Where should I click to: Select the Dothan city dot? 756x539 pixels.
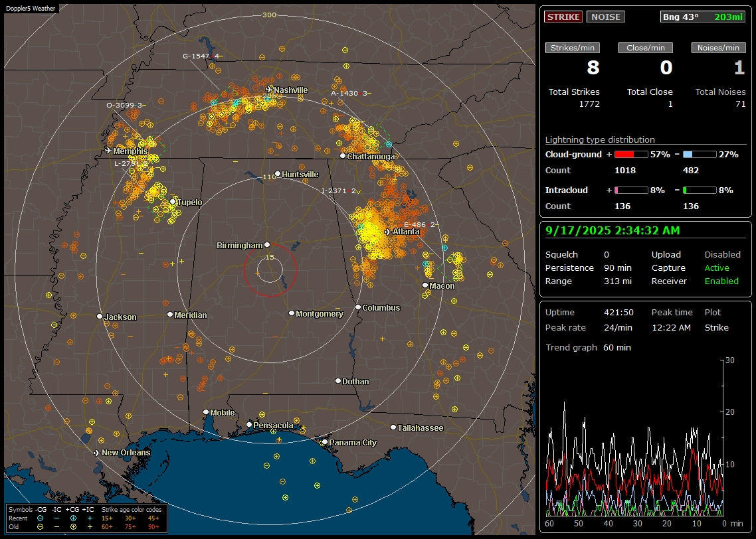point(338,380)
